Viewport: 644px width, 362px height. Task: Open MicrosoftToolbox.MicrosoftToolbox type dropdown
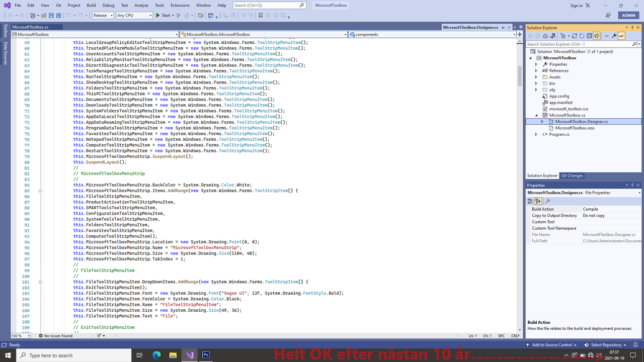[x=264, y=35]
